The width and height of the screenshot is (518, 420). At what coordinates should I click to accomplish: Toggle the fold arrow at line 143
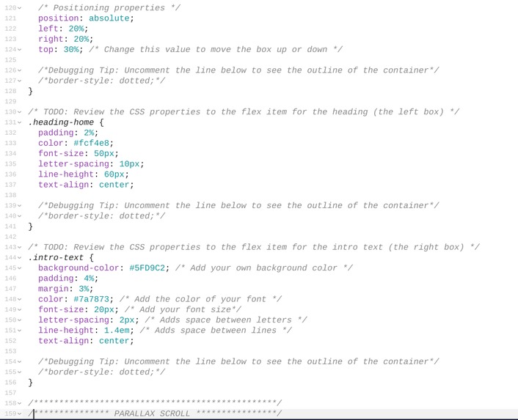tap(20, 247)
